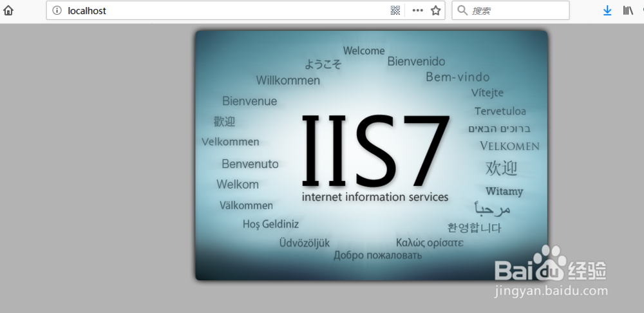Click the 'internet information services' caption
The image size is (644, 313).
(375, 197)
